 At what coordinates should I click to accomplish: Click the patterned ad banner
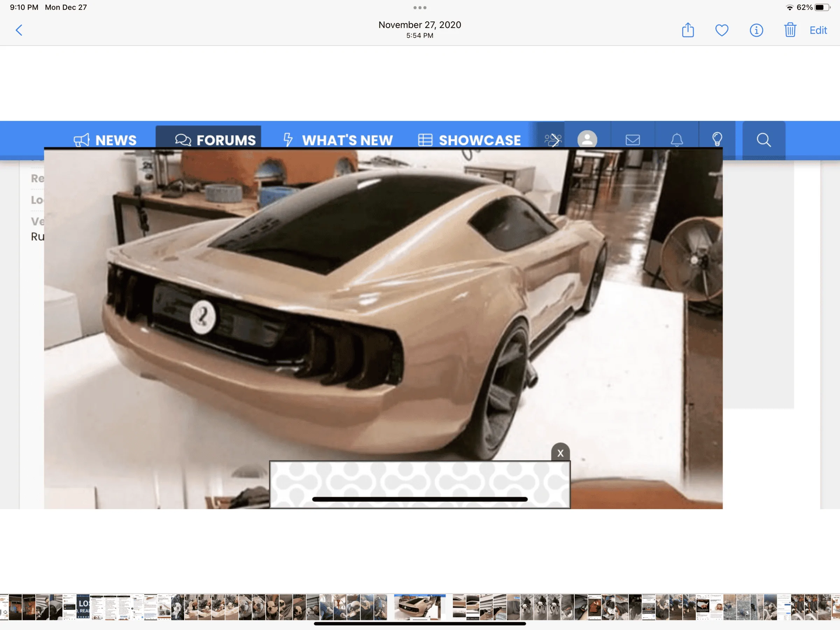[420, 484]
